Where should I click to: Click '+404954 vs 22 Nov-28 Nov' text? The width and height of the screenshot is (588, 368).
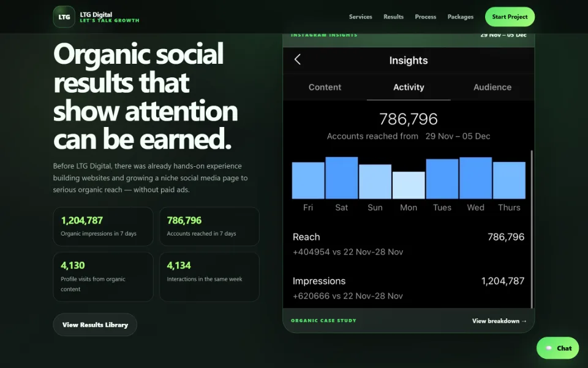[348, 252]
